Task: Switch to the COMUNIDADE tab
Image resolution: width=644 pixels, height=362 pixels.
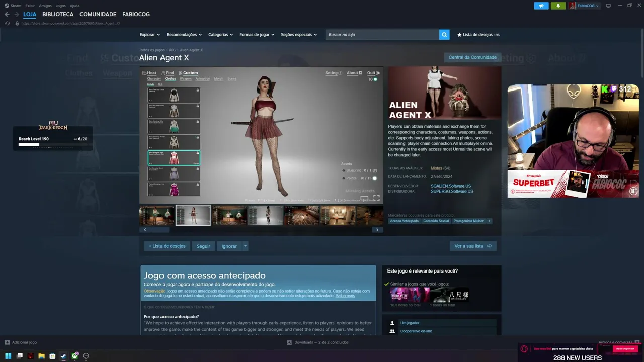Action: (98, 14)
